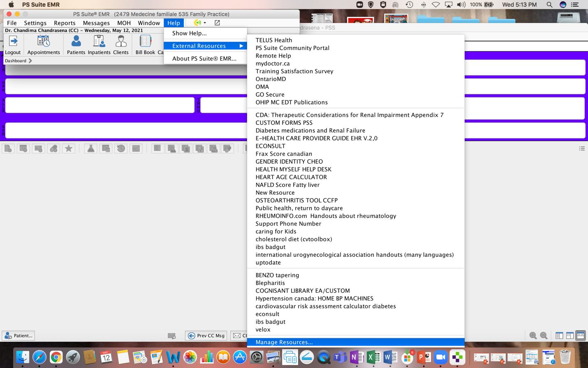
Task: Open Google Chrome from the Dock
Action: coord(56,357)
